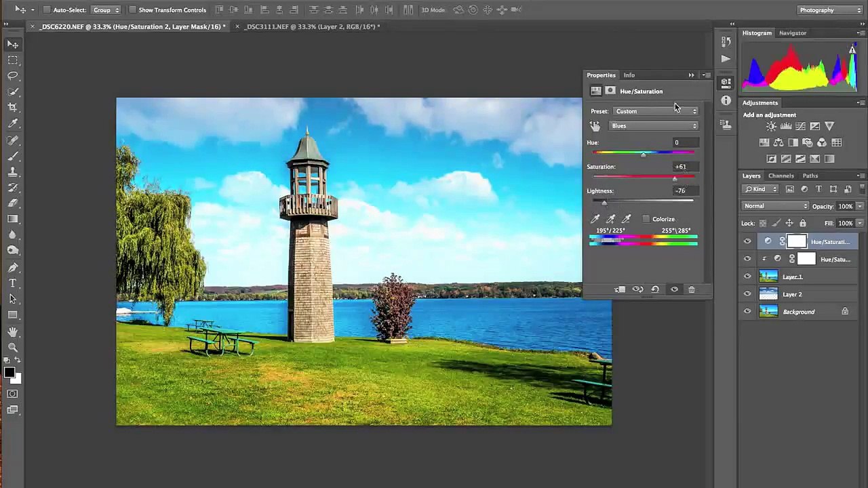868x488 pixels.
Task: Check Show Transform Controls
Action: (x=132, y=10)
